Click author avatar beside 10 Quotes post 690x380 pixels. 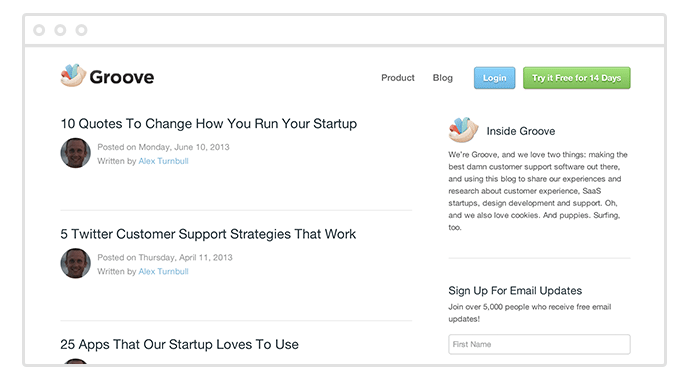(x=76, y=153)
